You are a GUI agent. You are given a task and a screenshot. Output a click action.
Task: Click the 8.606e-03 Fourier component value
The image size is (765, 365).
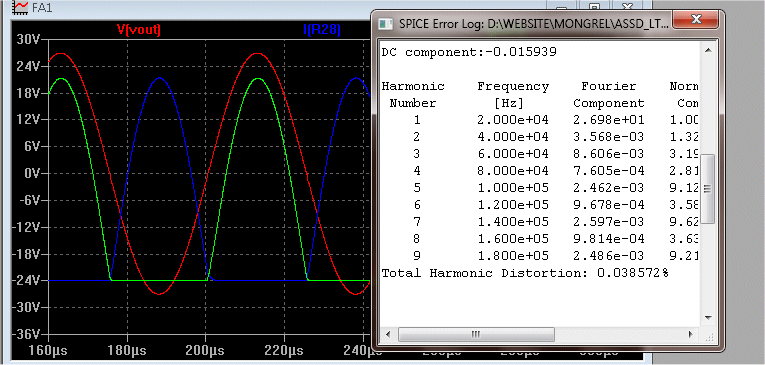608,154
